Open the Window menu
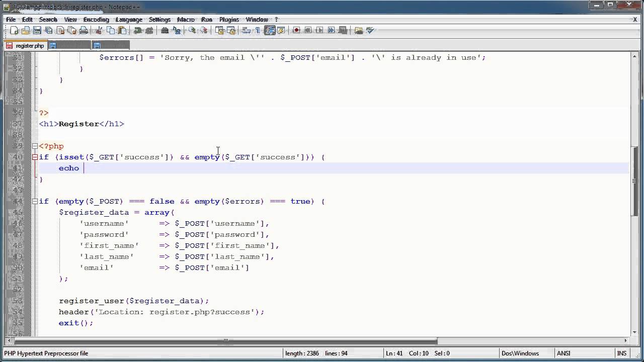 click(x=257, y=20)
